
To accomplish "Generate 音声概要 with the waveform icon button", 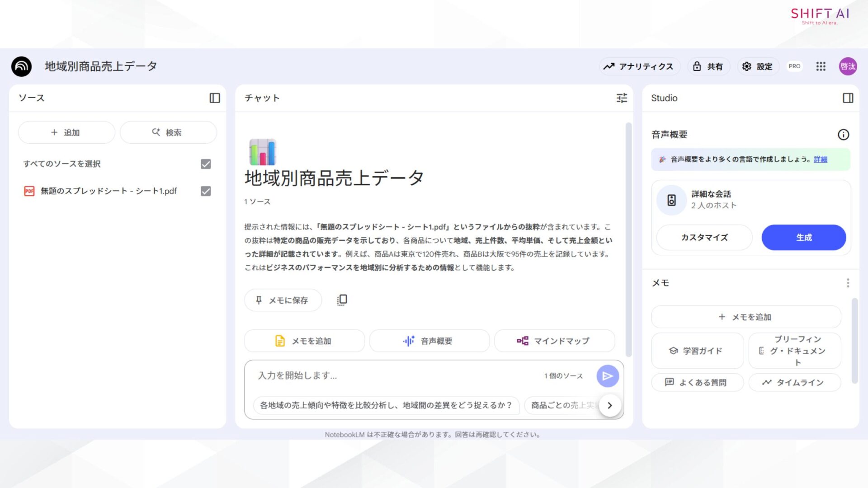I will 429,341.
